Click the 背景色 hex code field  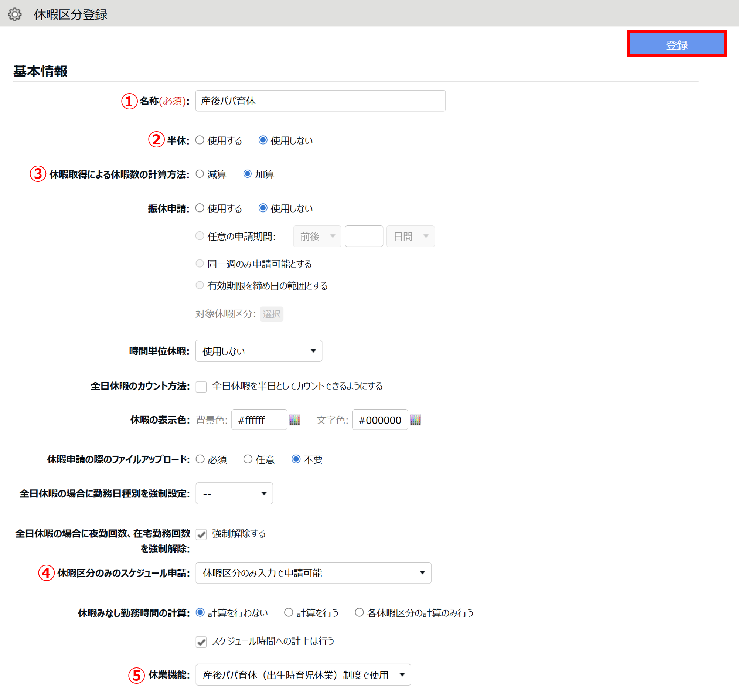[259, 420]
